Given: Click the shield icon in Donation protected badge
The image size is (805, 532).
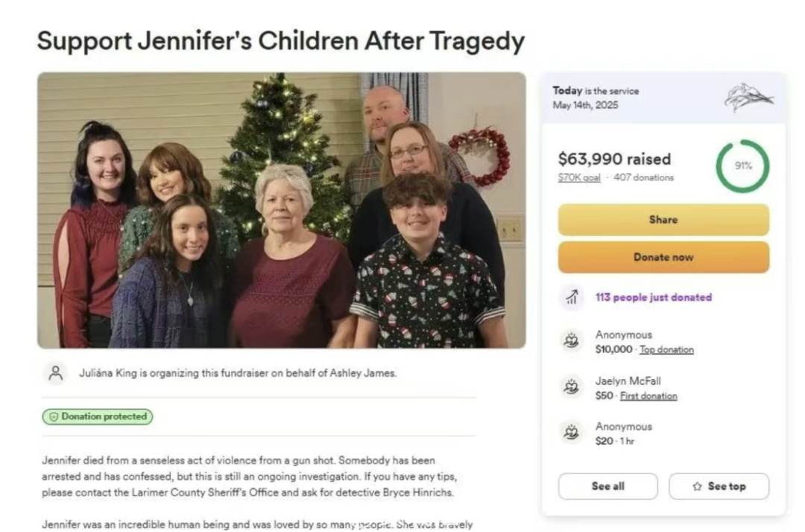Looking at the screenshot, I should click(54, 417).
